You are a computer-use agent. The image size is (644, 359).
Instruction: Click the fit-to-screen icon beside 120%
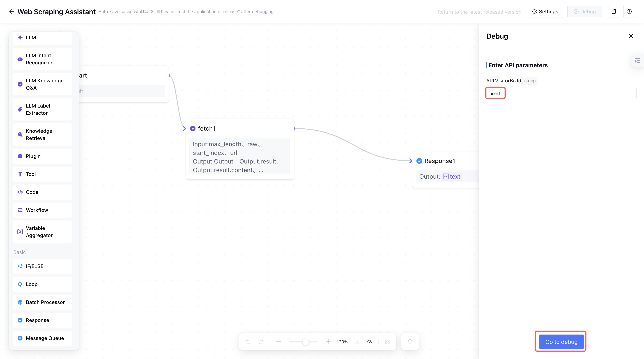[357, 342]
